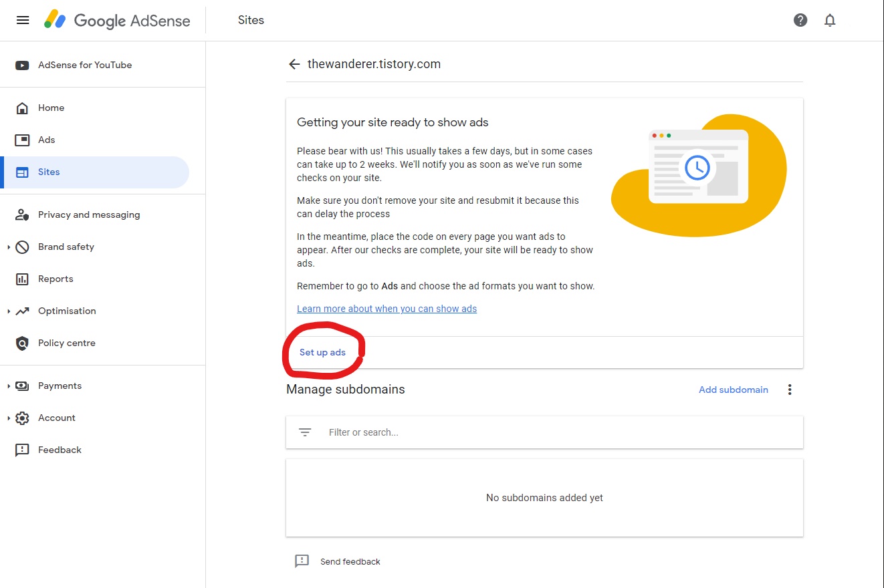The image size is (884, 588).
Task: Open Learn more about when you can show ads
Action: tap(386, 309)
